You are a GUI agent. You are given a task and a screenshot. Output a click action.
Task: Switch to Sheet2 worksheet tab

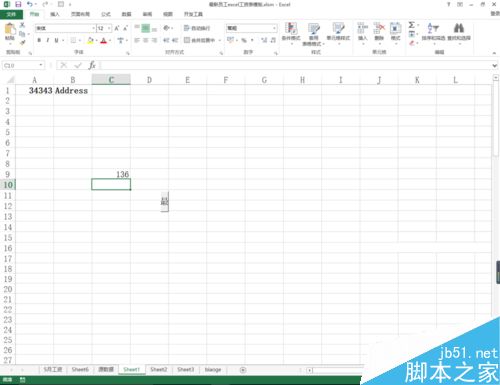click(159, 369)
